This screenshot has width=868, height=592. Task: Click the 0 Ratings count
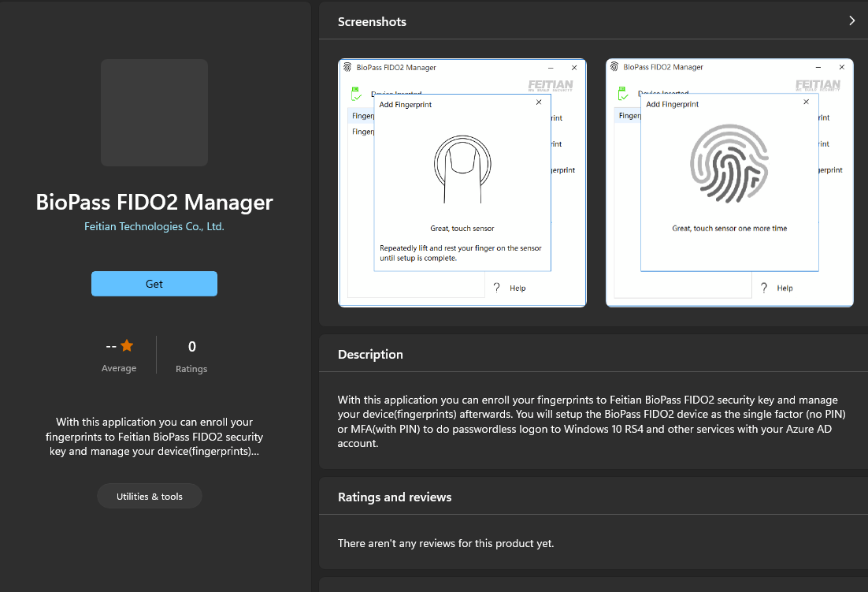[191, 347]
